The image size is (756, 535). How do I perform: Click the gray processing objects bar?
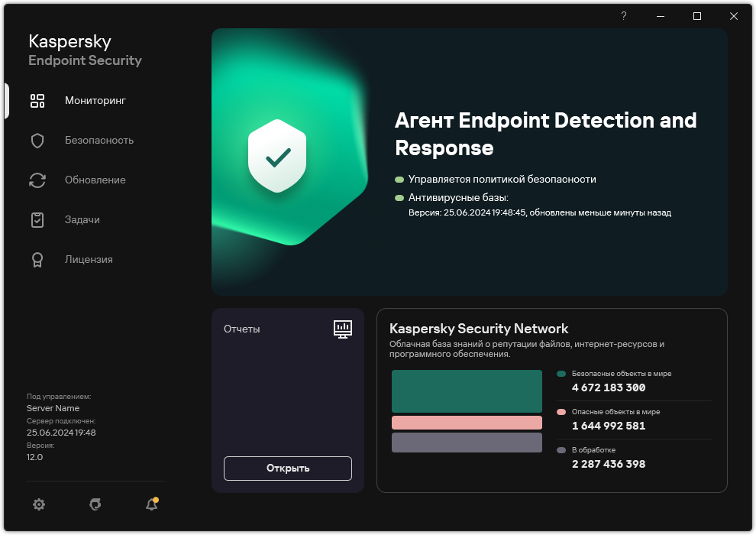coord(467,443)
